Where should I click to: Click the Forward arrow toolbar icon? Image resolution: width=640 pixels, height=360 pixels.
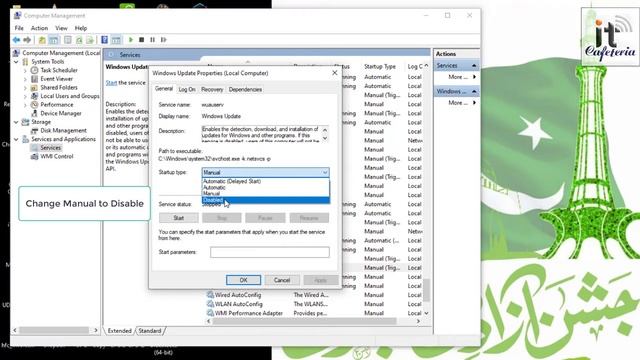pos(27,40)
